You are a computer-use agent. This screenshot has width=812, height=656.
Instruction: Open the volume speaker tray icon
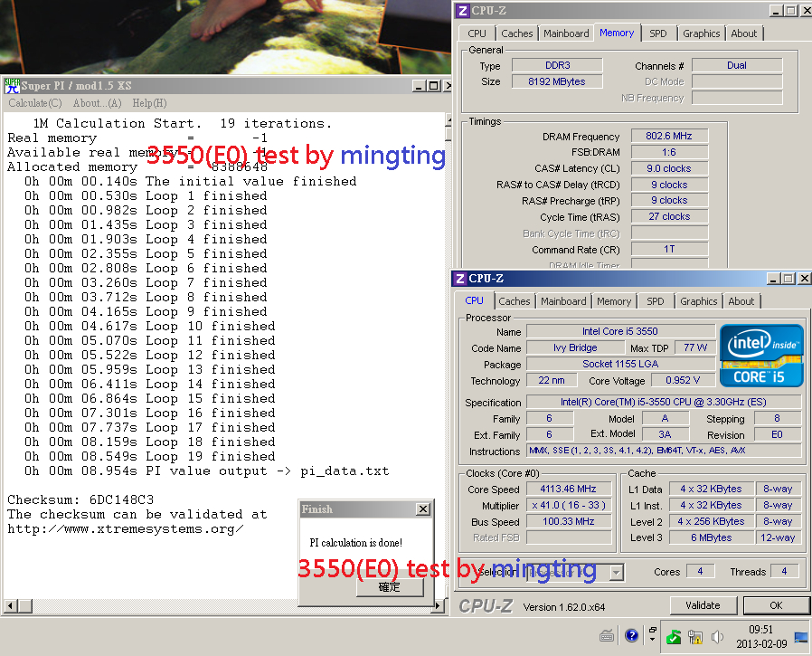(717, 637)
